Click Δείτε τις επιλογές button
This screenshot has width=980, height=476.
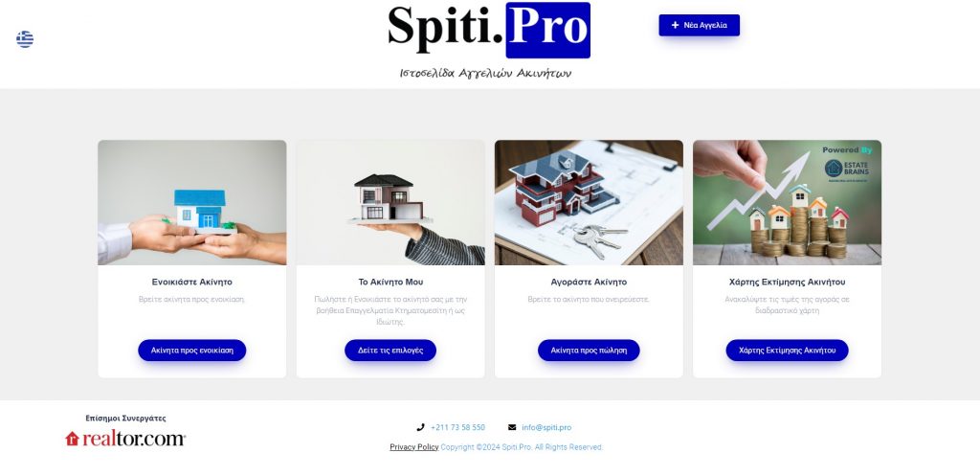[390, 351]
